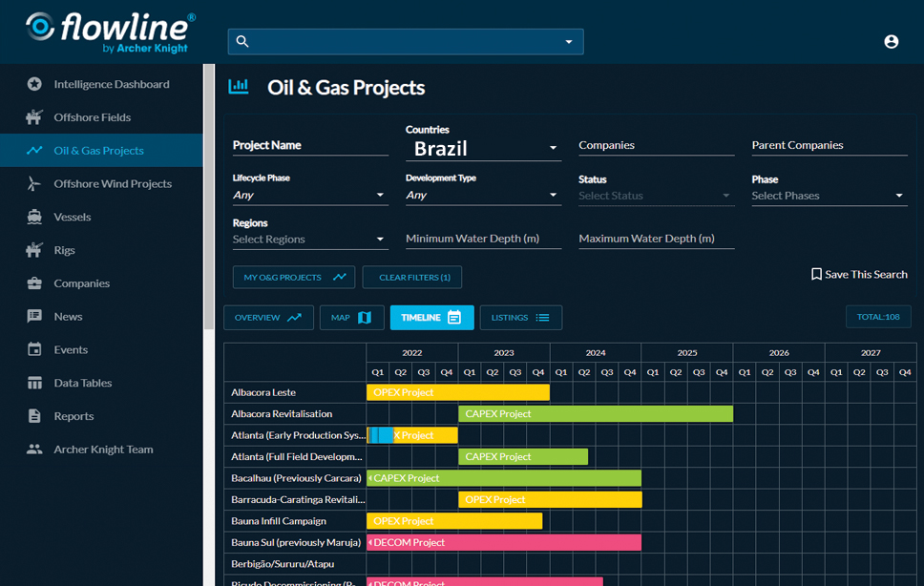This screenshot has width=924, height=586.
Task: Click the sidebar vertical scrollbar
Action: (209, 197)
